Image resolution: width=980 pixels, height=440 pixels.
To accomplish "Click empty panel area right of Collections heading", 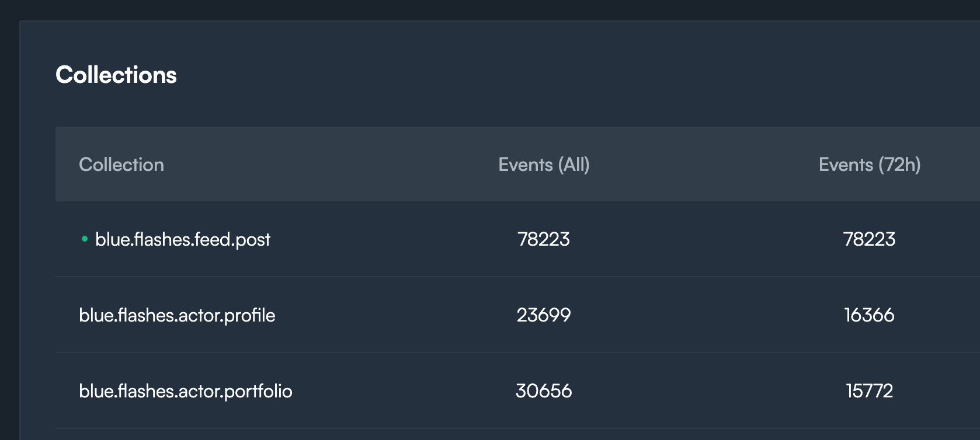I will 526,75.
